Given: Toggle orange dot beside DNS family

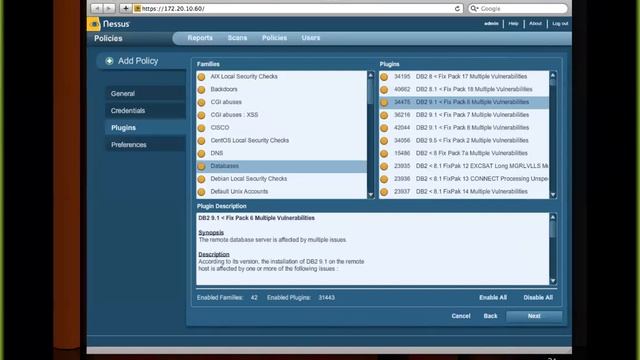Looking at the screenshot, I should tap(201, 153).
